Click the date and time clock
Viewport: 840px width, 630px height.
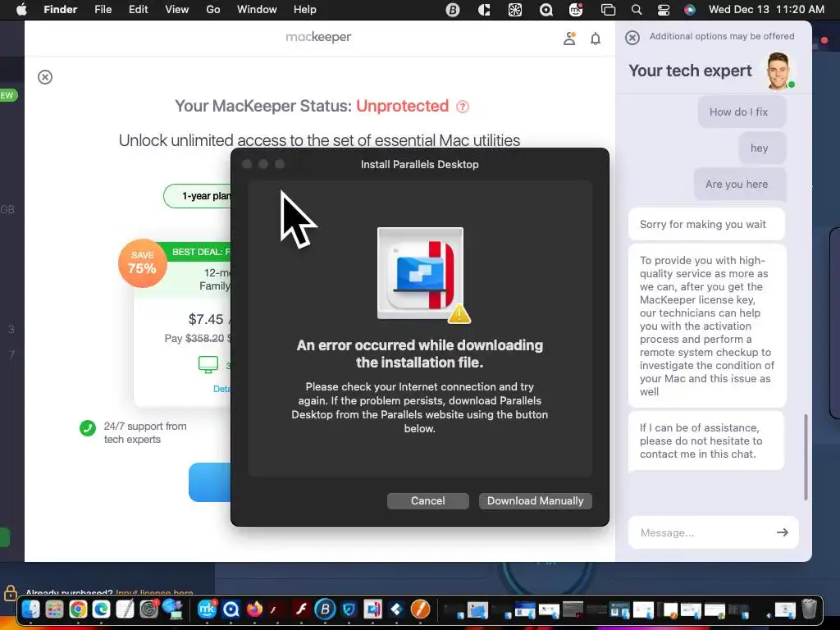766,10
